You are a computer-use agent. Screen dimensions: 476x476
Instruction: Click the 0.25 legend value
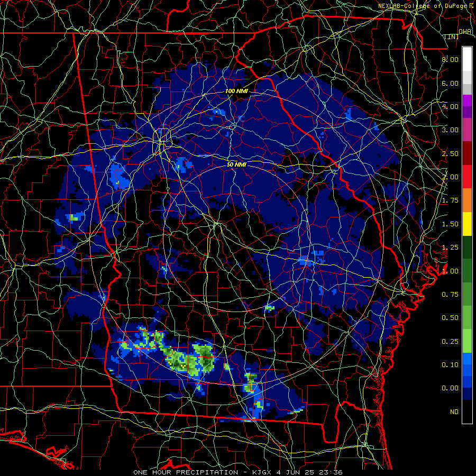450,342
